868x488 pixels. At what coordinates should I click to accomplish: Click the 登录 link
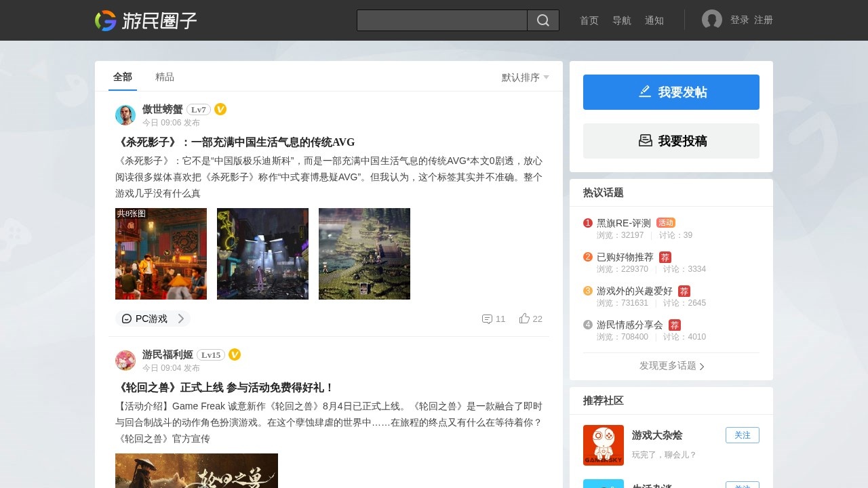[x=740, y=20]
